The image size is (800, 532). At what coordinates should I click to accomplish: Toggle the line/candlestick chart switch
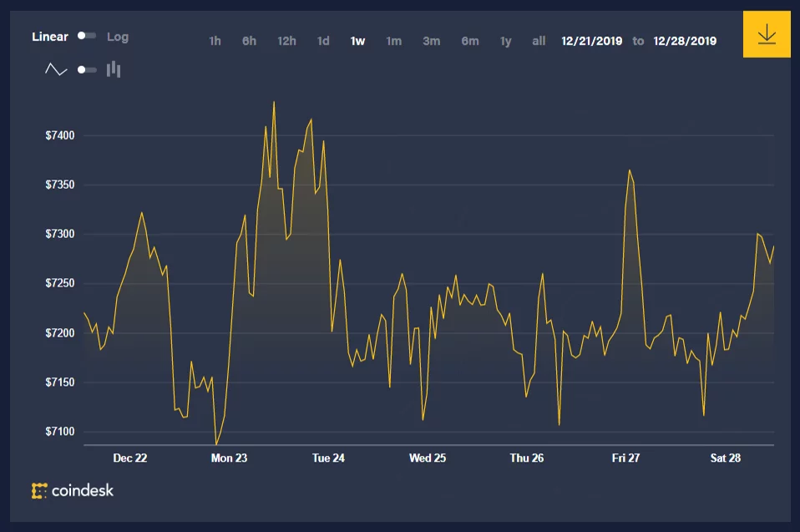point(86,70)
